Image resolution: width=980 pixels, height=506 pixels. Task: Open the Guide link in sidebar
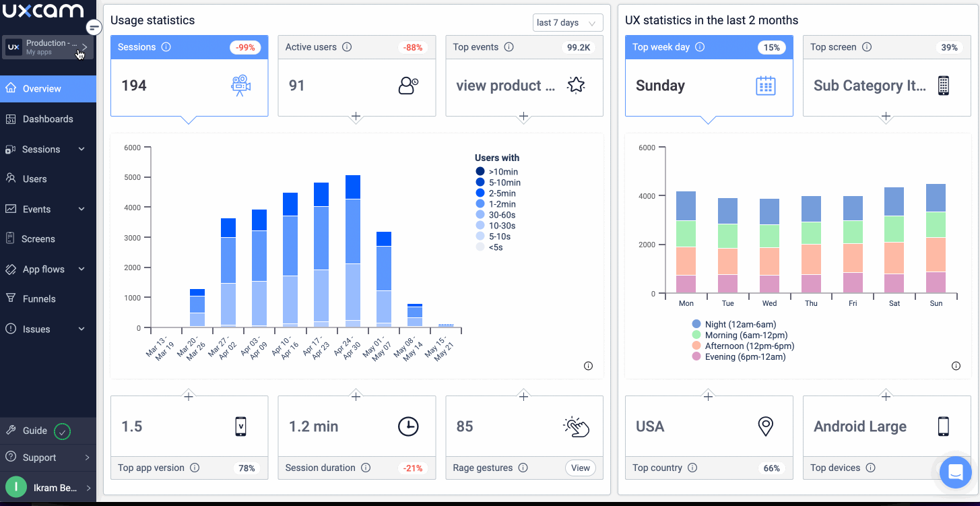pos(35,431)
